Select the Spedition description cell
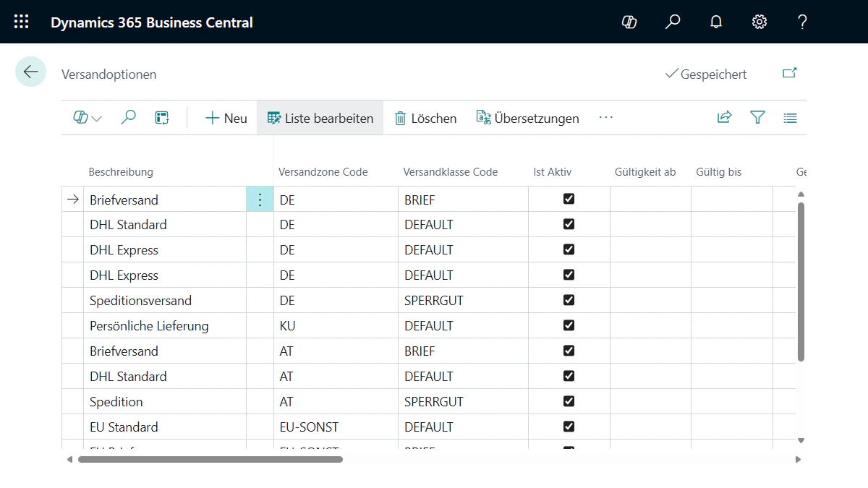The height and width of the screenshot is (488, 868). coord(165,401)
